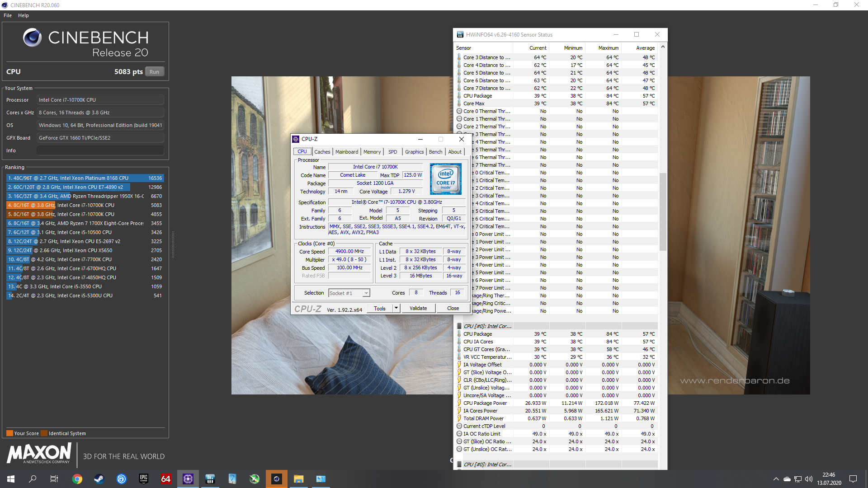Click the CPU-Z title bar icon

click(x=296, y=139)
